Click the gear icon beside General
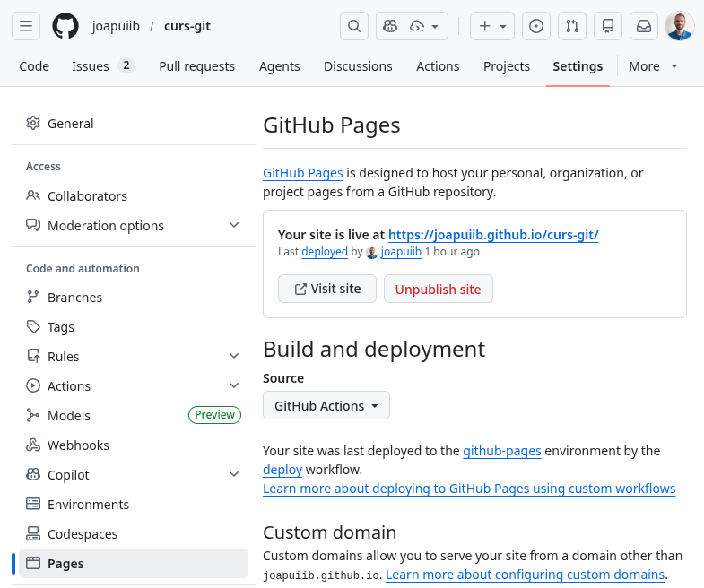This screenshot has height=588, width=704. tap(33, 123)
